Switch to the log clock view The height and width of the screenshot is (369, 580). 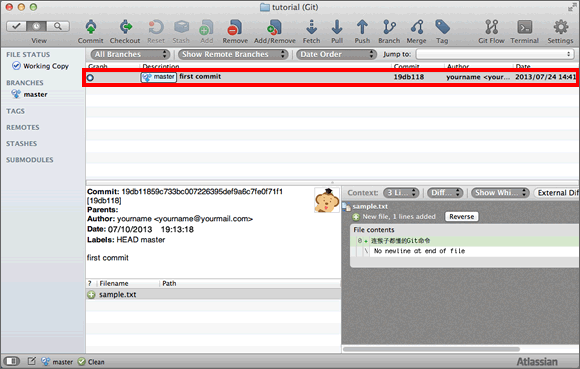(x=36, y=26)
